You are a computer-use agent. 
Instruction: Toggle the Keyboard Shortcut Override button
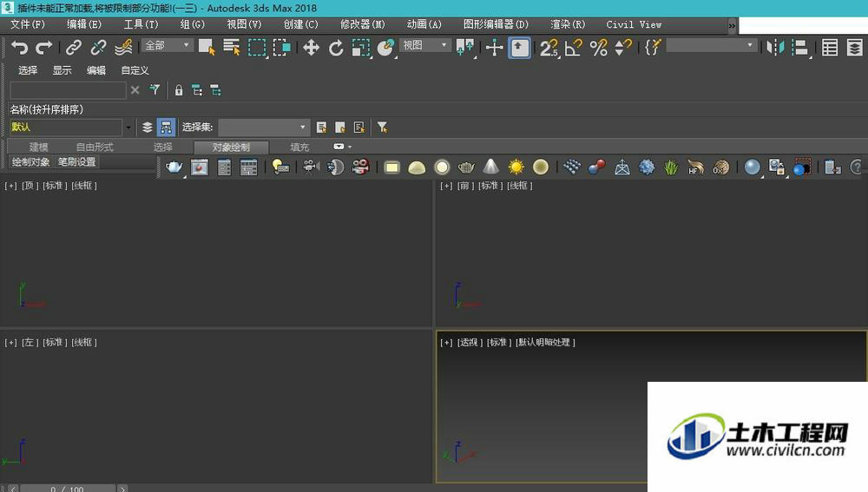519,48
